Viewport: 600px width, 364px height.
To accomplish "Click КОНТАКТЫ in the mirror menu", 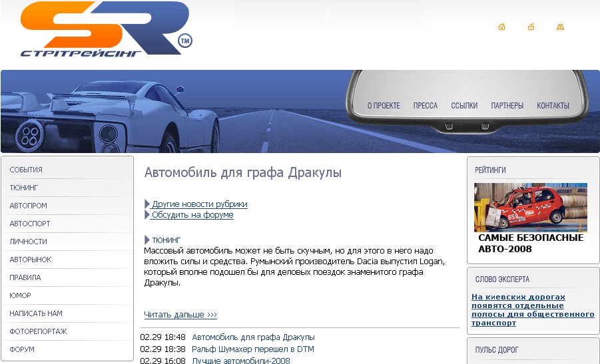I will pyautogui.click(x=553, y=106).
